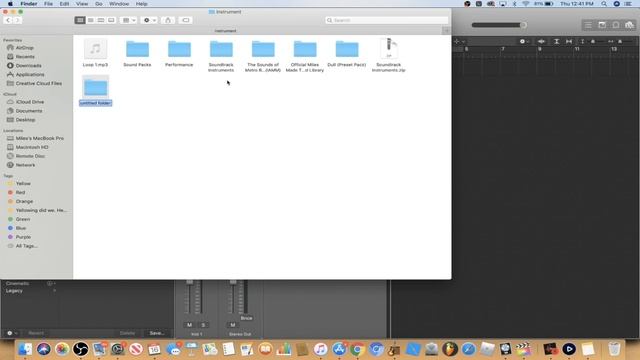Open Documents in the Finder sidebar
Viewport: 640px width, 360px height.
(x=29, y=111)
